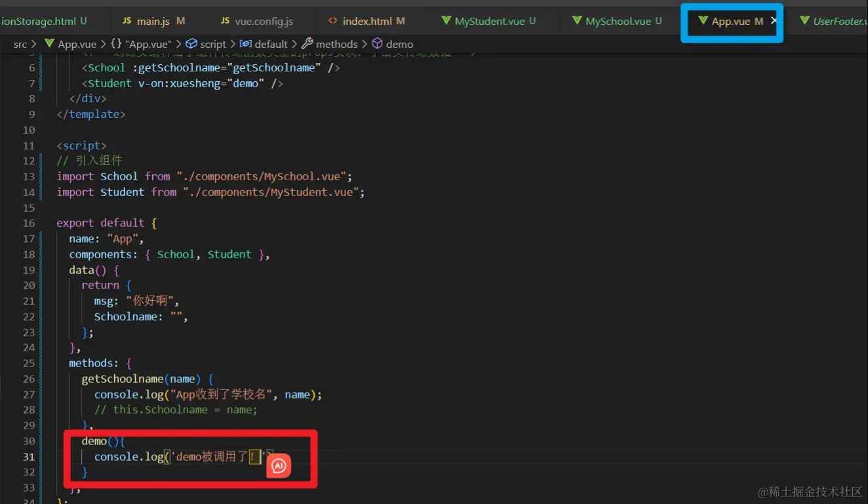The image size is (868, 504).
Task: Click the name: "App" line
Action: point(106,239)
